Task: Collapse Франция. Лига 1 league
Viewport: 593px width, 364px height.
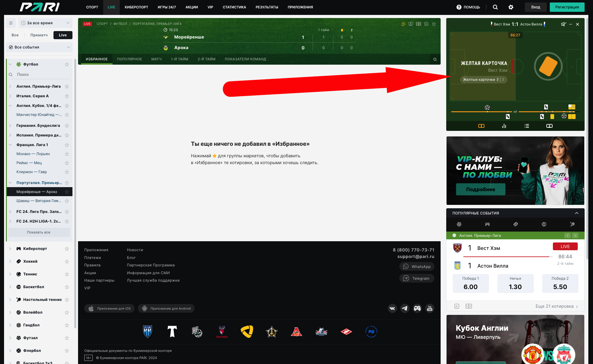Action: [x=10, y=145]
